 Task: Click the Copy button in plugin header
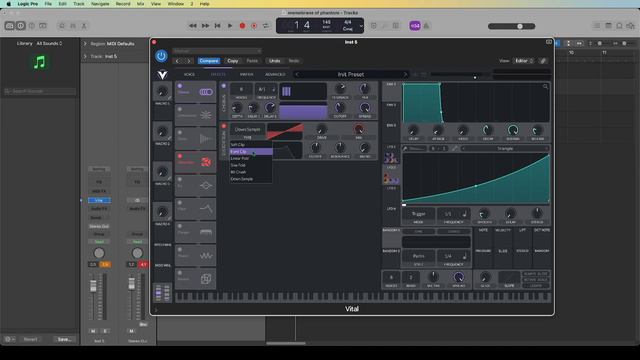[233, 61]
